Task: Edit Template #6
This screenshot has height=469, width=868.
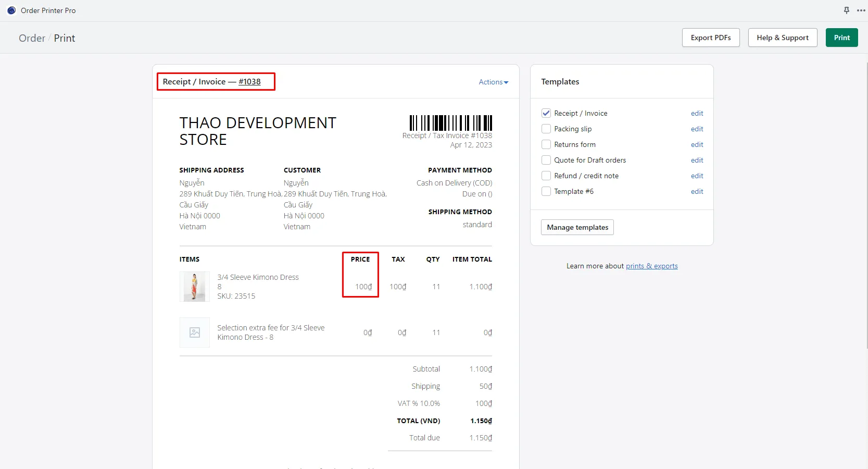Action: [x=697, y=191]
